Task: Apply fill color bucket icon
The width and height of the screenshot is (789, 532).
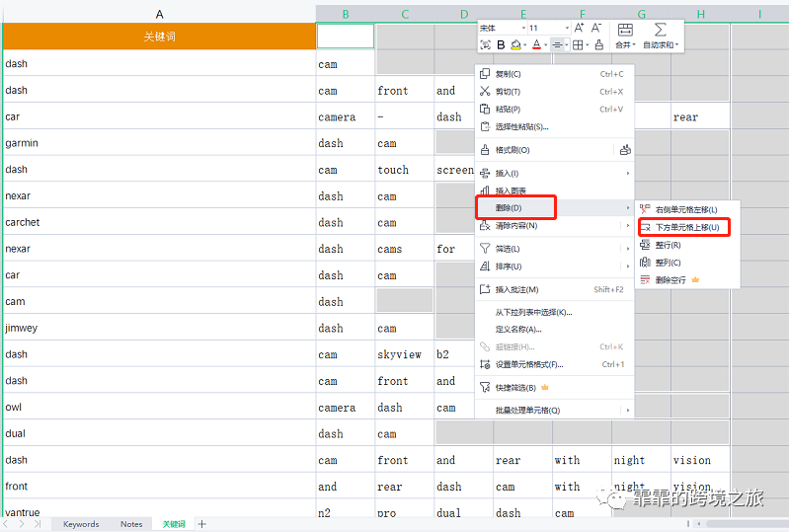Action: tap(515, 45)
